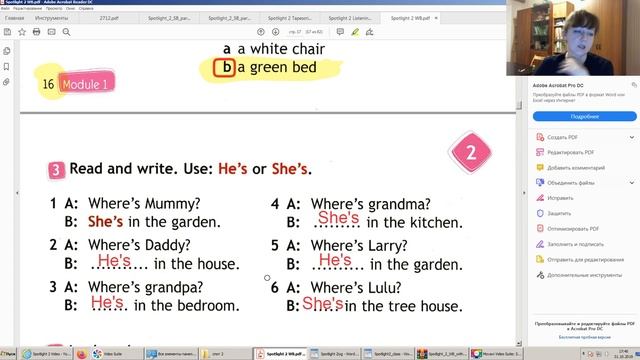Click the He's answer for Daddy
Viewport: 640px width, 360px height.
[114, 260]
